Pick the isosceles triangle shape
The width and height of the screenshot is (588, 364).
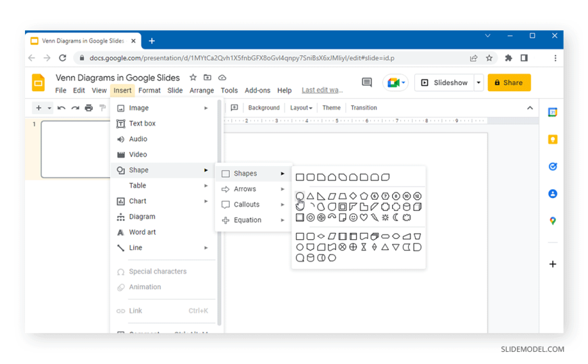(x=310, y=196)
